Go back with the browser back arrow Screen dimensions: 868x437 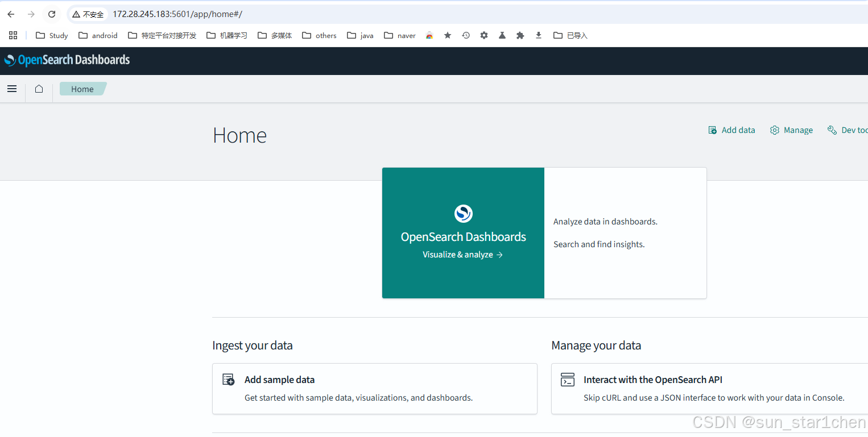tap(11, 14)
